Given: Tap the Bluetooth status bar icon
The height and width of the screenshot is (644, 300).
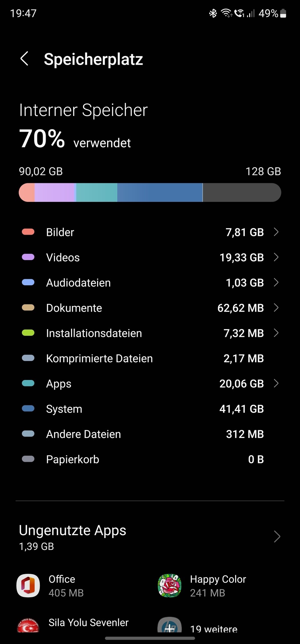Looking at the screenshot, I should [x=213, y=13].
